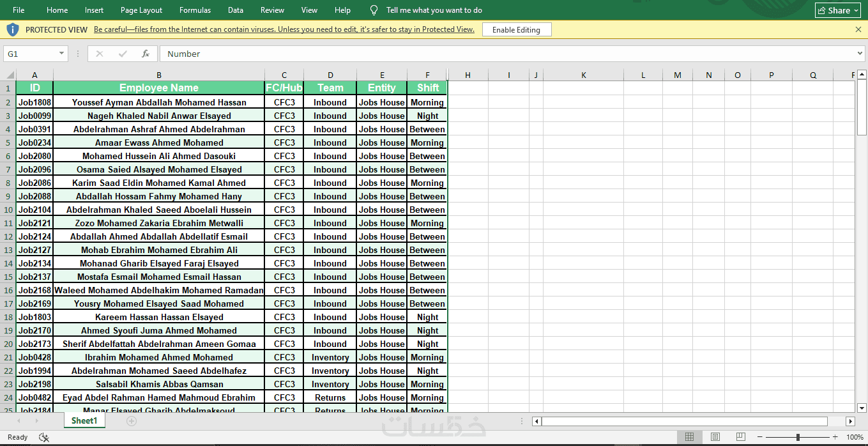This screenshot has width=868, height=446.
Task: Open the Insert ribbon tab
Action: click(x=94, y=10)
